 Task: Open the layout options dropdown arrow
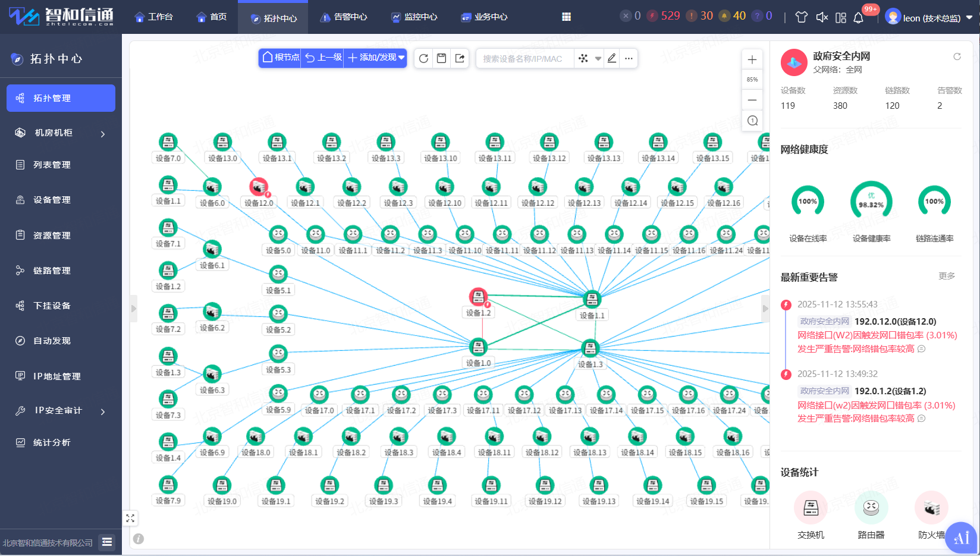point(598,58)
